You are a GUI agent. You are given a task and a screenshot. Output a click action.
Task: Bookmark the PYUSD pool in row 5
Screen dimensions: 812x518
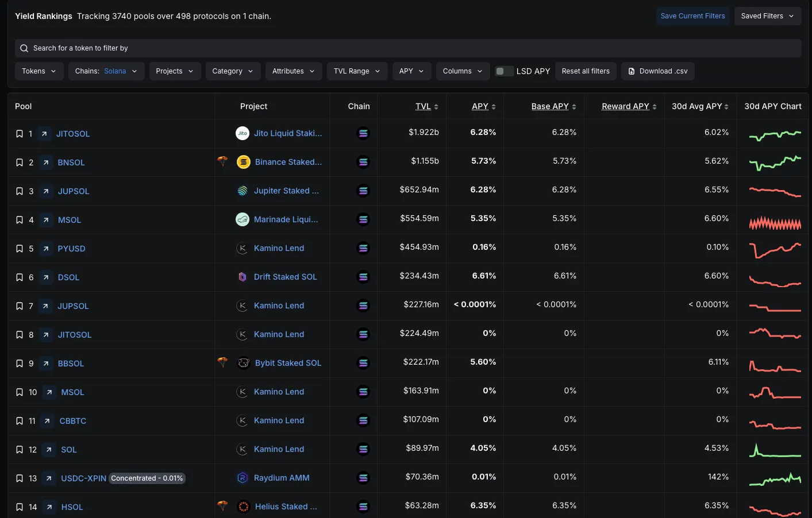coord(20,249)
